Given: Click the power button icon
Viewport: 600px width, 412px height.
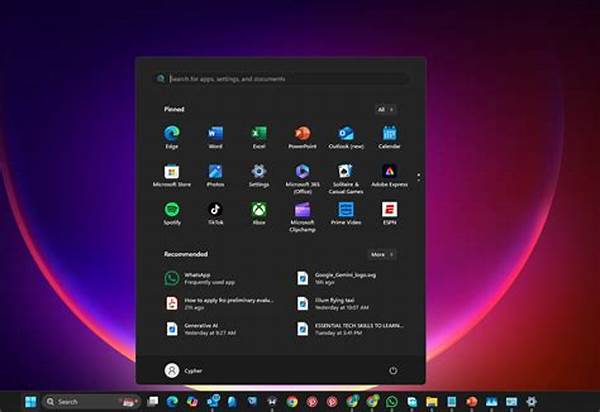Looking at the screenshot, I should (x=393, y=370).
